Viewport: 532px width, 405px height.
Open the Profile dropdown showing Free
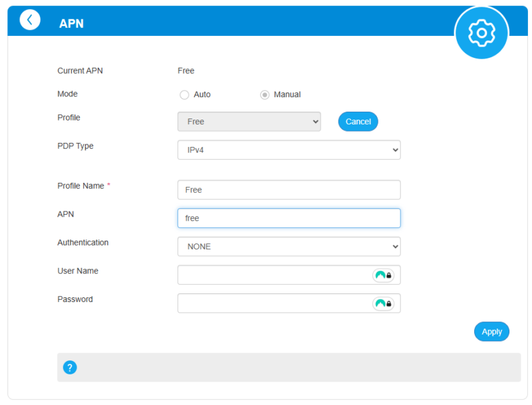(249, 122)
